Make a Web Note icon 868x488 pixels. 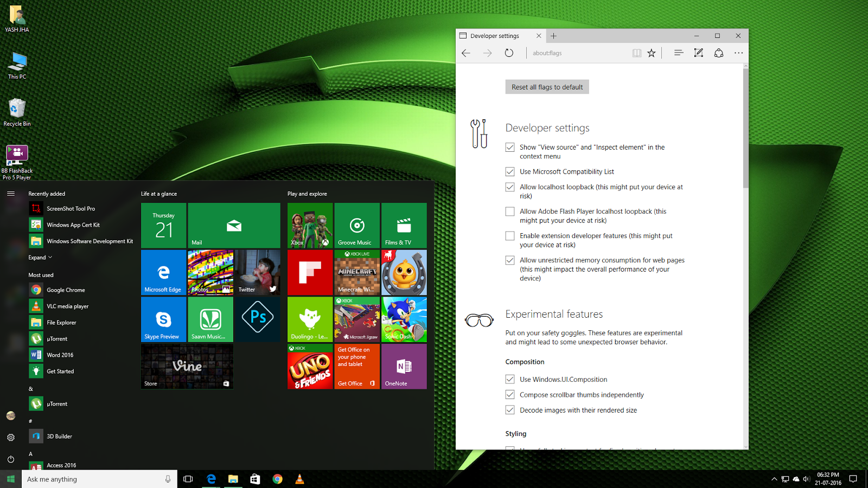point(699,53)
